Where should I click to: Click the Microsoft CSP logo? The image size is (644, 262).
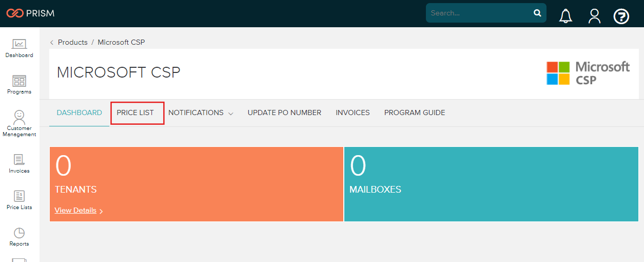tap(588, 73)
